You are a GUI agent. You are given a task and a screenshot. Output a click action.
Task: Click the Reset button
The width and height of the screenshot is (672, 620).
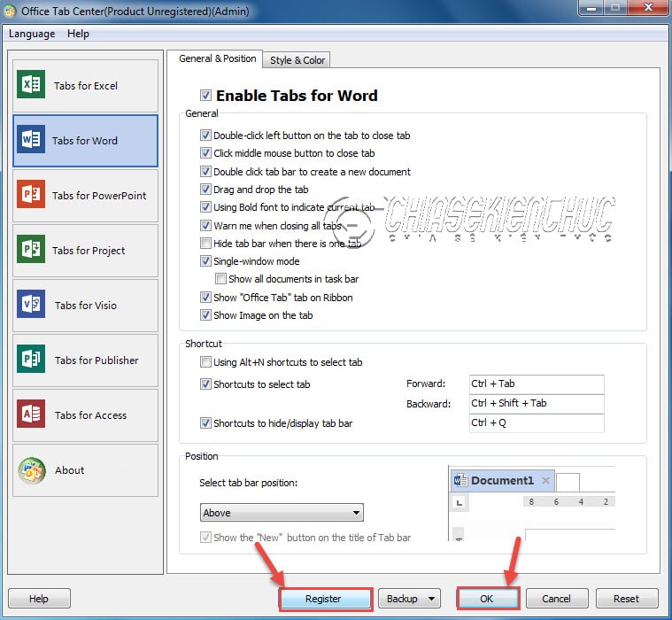coord(627,599)
